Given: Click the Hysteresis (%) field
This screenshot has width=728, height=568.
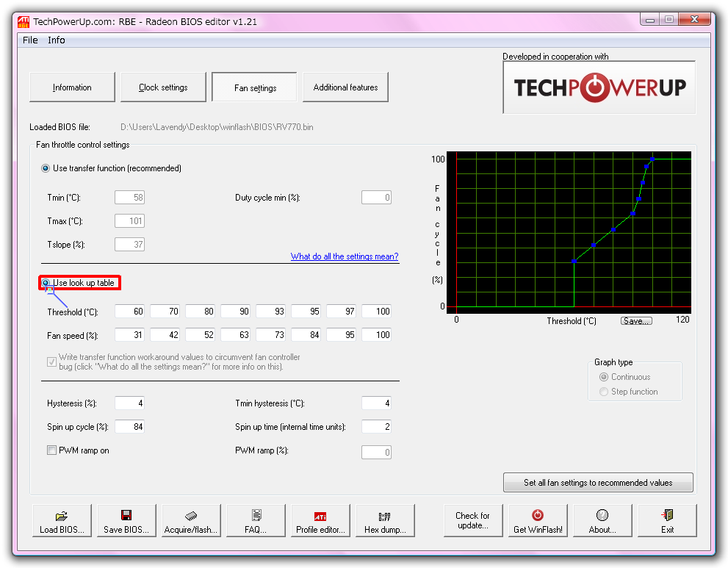Looking at the screenshot, I should (129, 403).
